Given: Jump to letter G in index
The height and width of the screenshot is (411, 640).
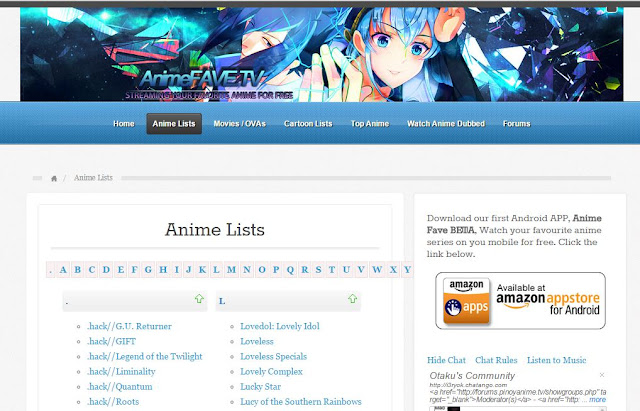Looking at the screenshot, I should (148, 270).
